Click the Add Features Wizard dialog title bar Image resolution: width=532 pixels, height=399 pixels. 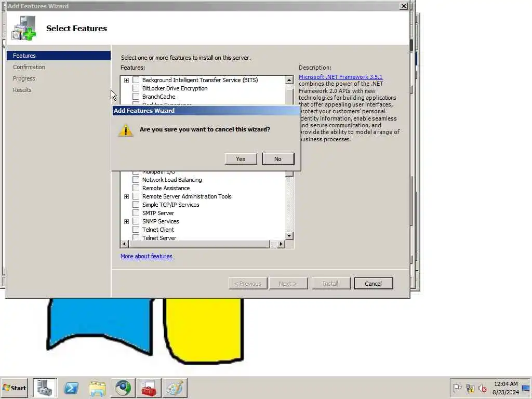[206, 111]
